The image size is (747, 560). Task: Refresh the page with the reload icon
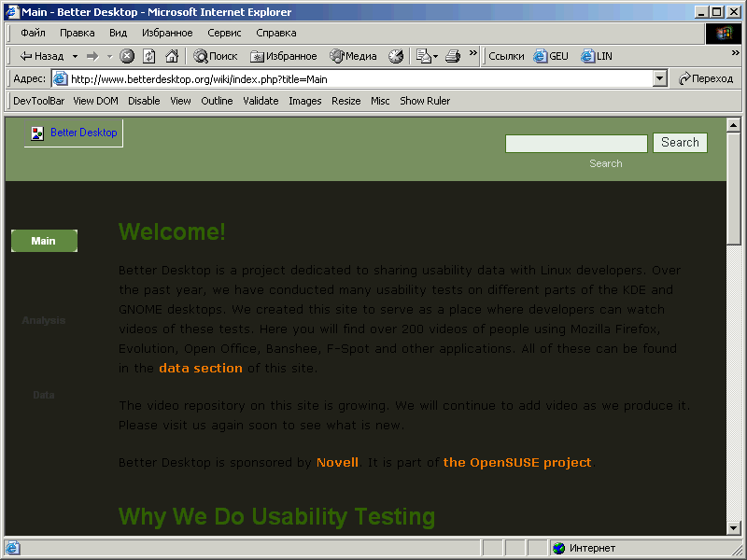coord(149,56)
